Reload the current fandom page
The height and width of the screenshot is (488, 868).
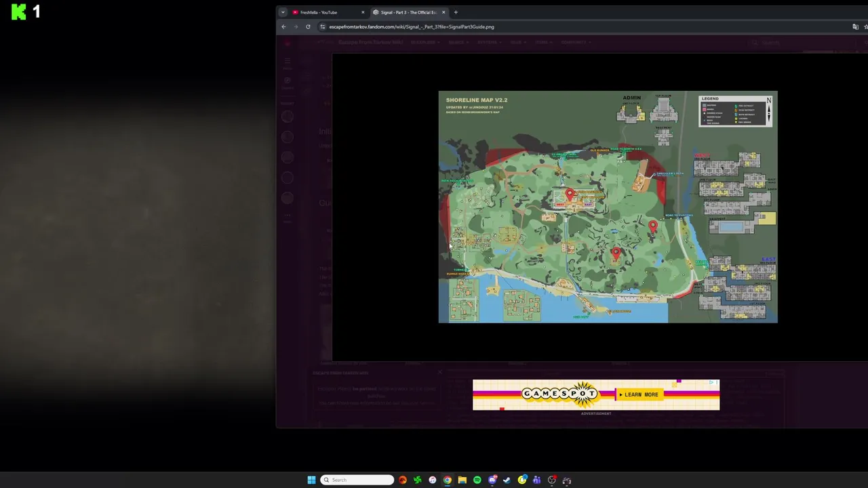[308, 26]
